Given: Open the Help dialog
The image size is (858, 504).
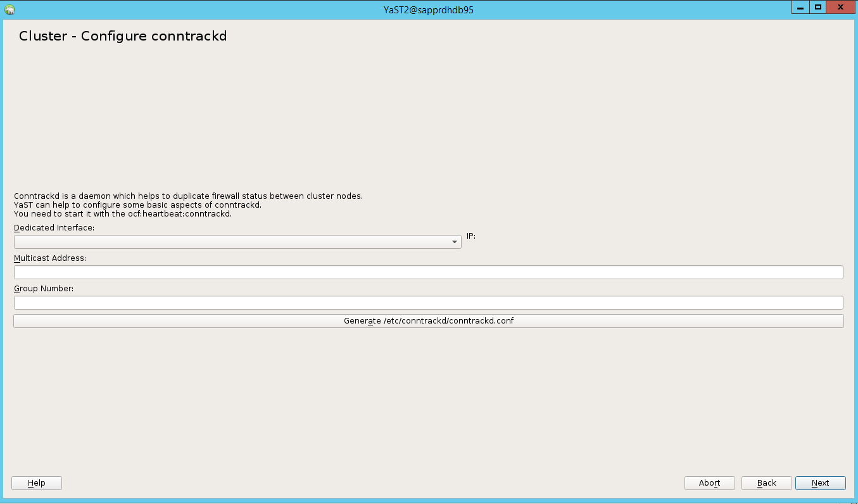Looking at the screenshot, I should pos(36,482).
